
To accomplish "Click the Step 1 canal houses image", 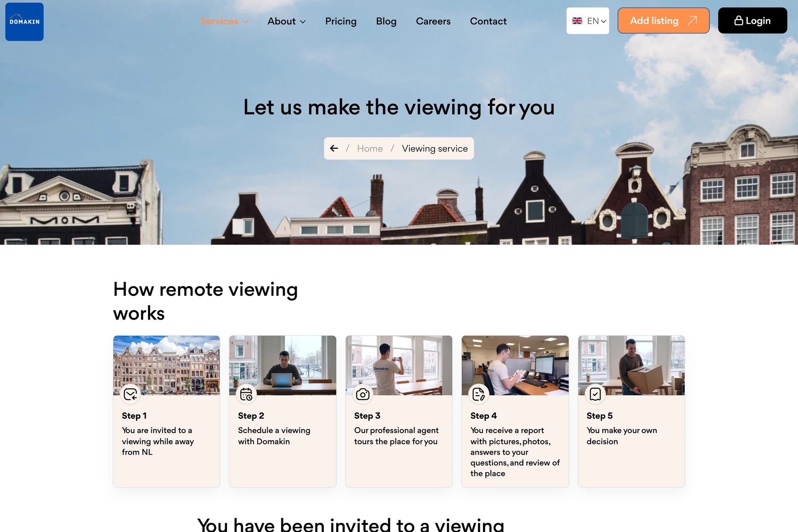I will (x=166, y=365).
